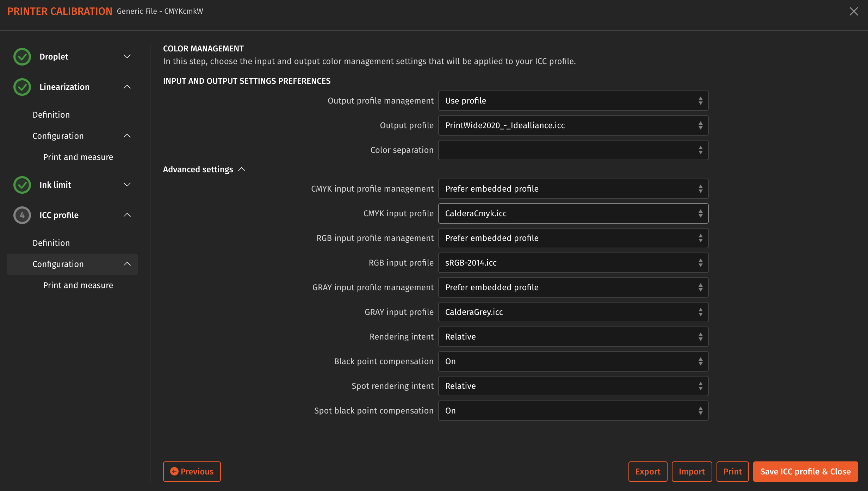Image resolution: width=868 pixels, height=491 pixels.
Task: Open the Rendering intent dropdown
Action: [x=573, y=337]
